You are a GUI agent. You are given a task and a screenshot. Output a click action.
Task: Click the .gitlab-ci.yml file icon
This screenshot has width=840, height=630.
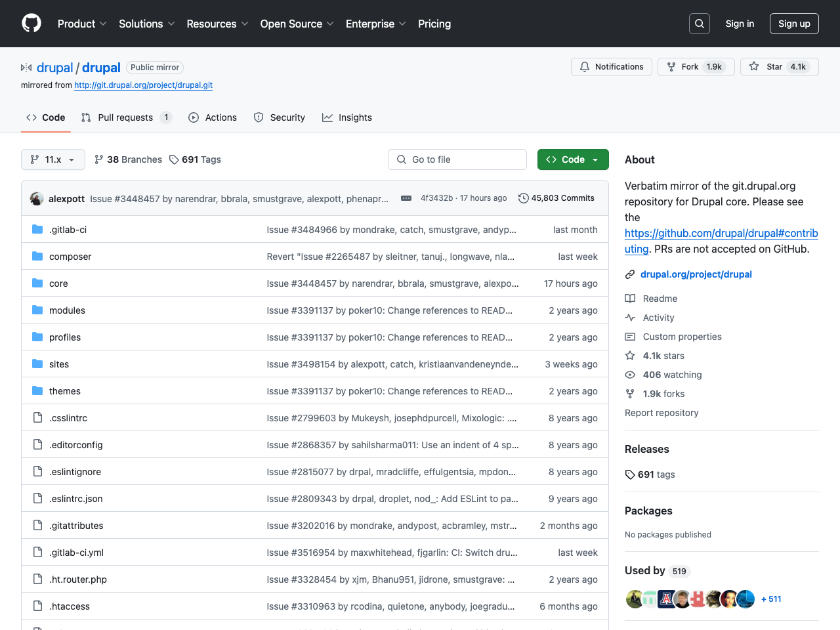[37, 553]
